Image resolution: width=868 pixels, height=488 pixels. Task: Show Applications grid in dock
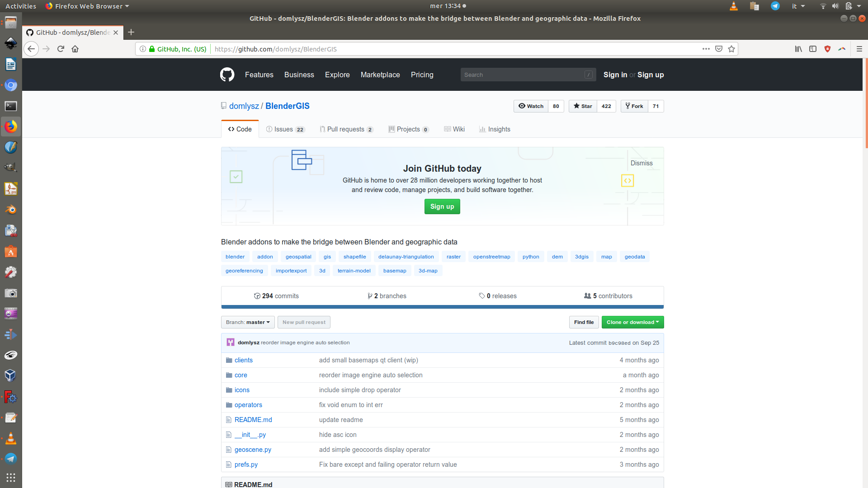(x=11, y=478)
